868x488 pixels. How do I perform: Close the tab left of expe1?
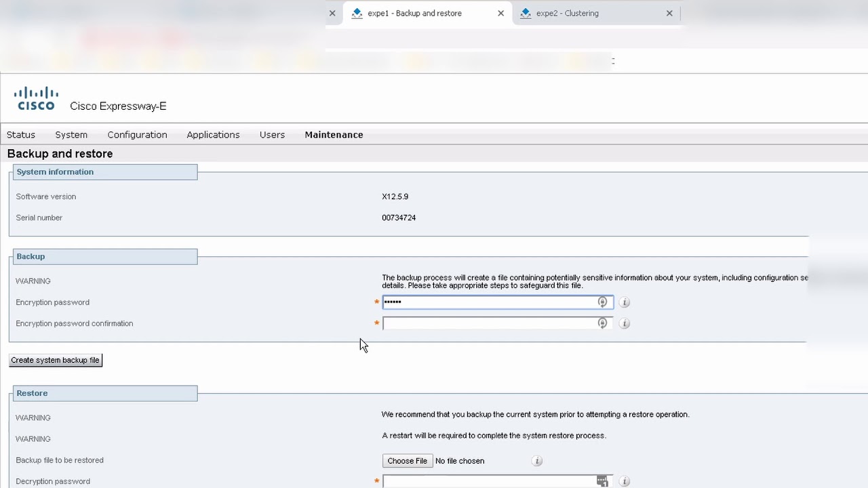332,13
